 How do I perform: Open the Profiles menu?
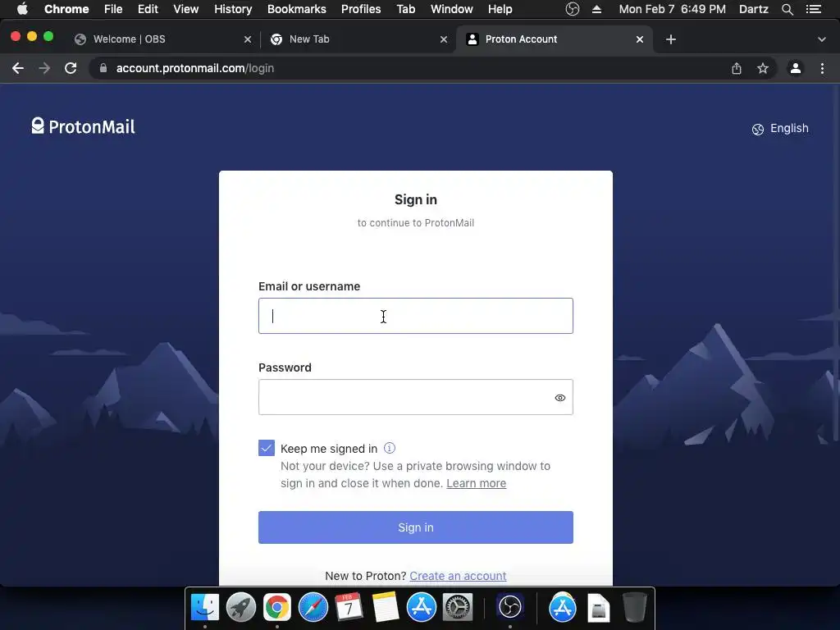tap(361, 9)
